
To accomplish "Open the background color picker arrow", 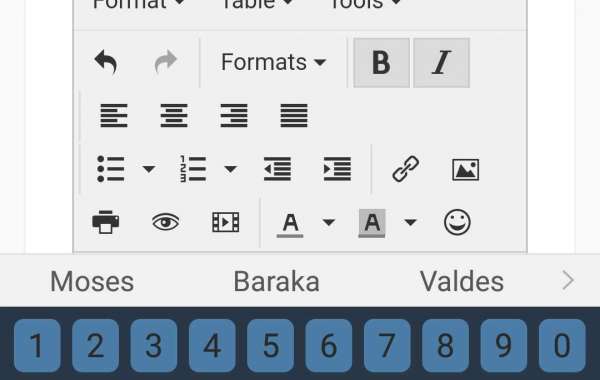I will pyautogui.click(x=410, y=222).
